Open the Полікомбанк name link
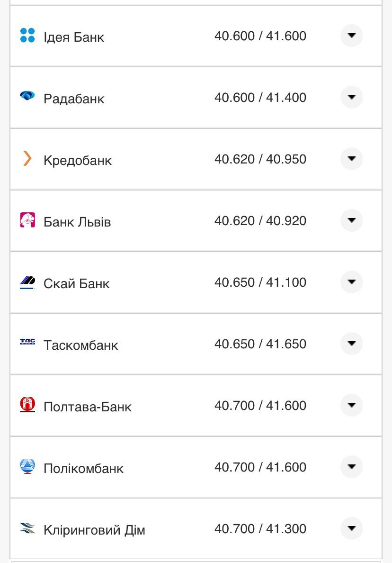 [83, 468]
